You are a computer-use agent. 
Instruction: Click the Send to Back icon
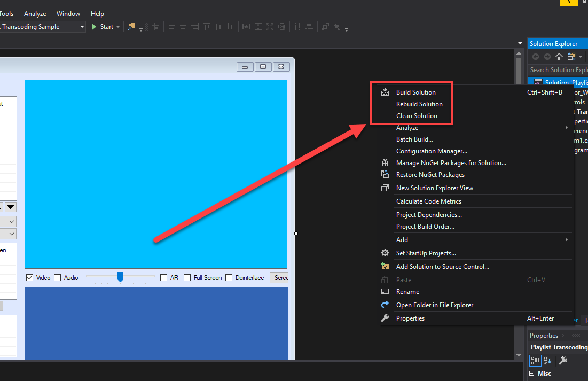337,27
